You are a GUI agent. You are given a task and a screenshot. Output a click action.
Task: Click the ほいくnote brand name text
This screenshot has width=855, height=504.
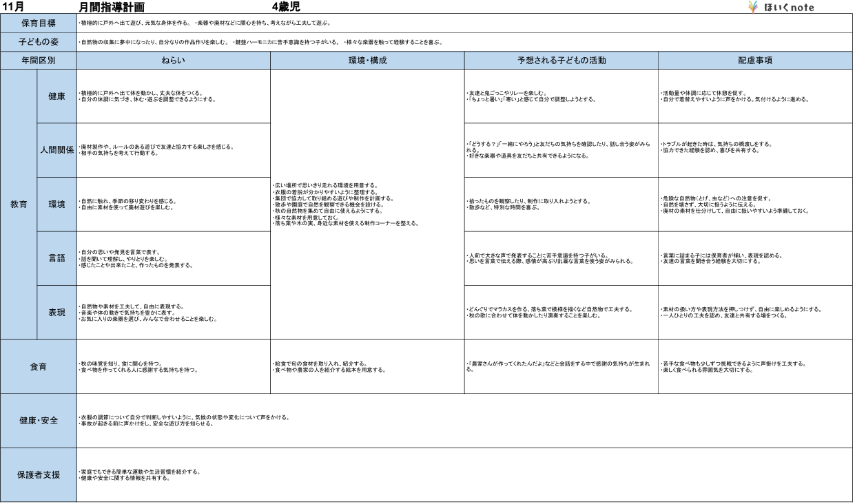point(789,8)
